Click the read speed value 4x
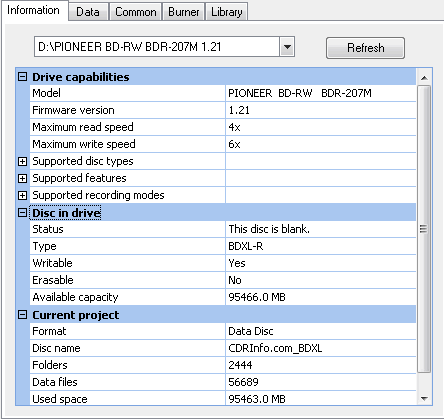Viewport: 444px width, 419px height. click(234, 127)
